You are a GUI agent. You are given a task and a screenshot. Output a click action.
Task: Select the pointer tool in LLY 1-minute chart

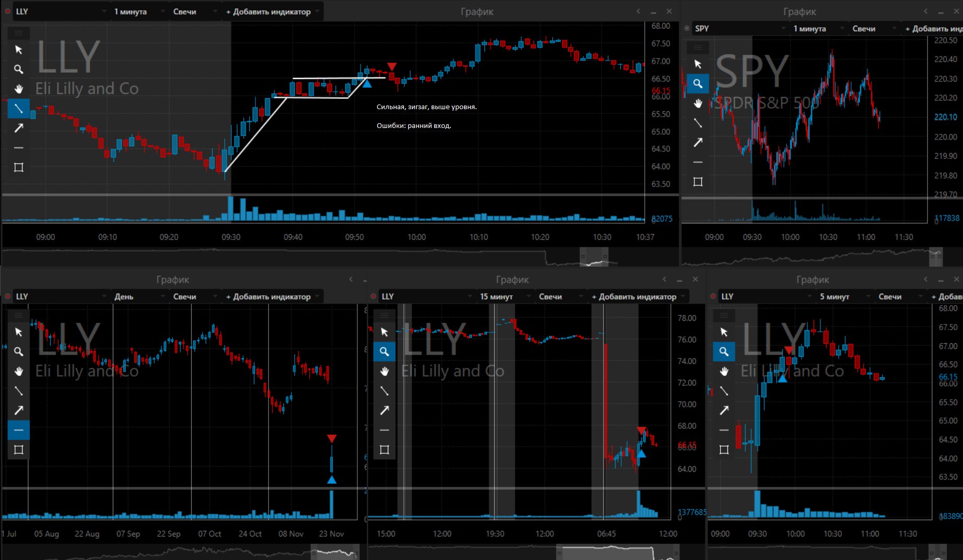coord(18,50)
